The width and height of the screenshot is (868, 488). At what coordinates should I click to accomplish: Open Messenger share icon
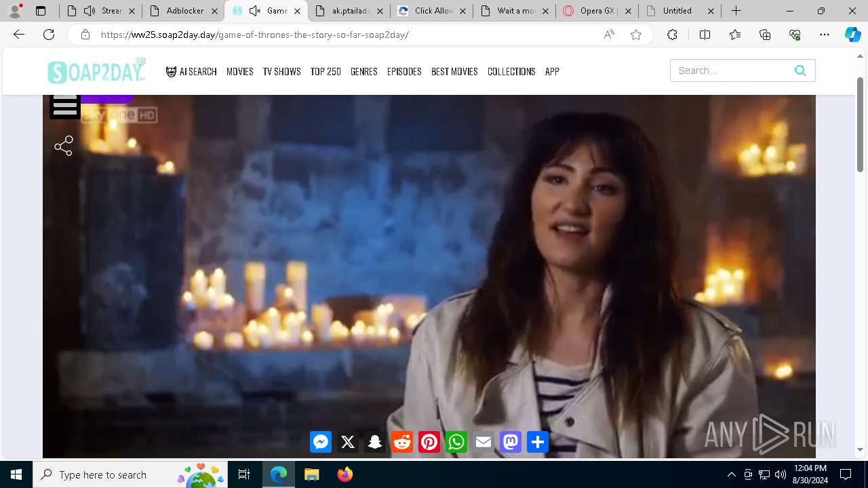(x=321, y=442)
